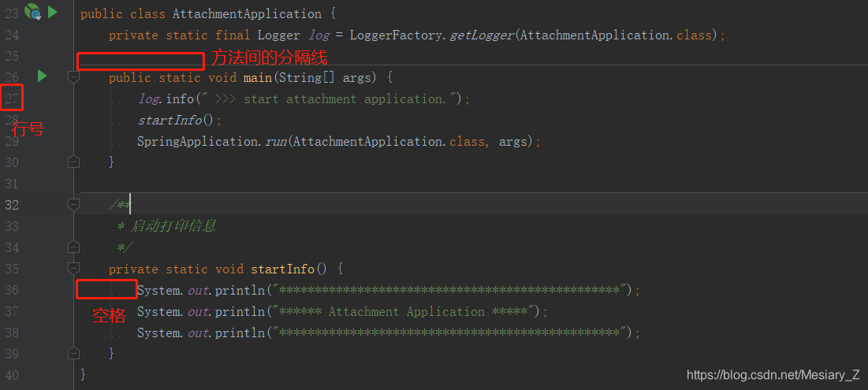Click the closing brace on line 40
This screenshot has width=868, height=390.
point(84,375)
